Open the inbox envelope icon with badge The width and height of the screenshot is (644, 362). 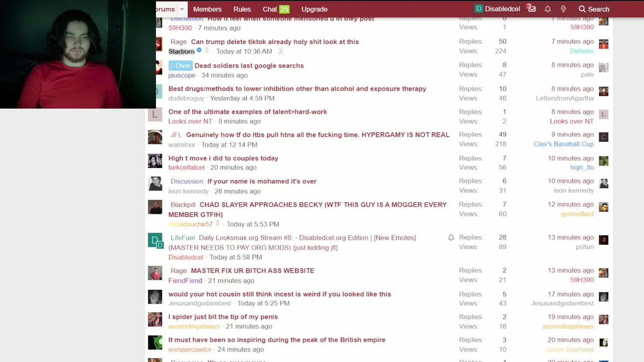[x=531, y=9]
